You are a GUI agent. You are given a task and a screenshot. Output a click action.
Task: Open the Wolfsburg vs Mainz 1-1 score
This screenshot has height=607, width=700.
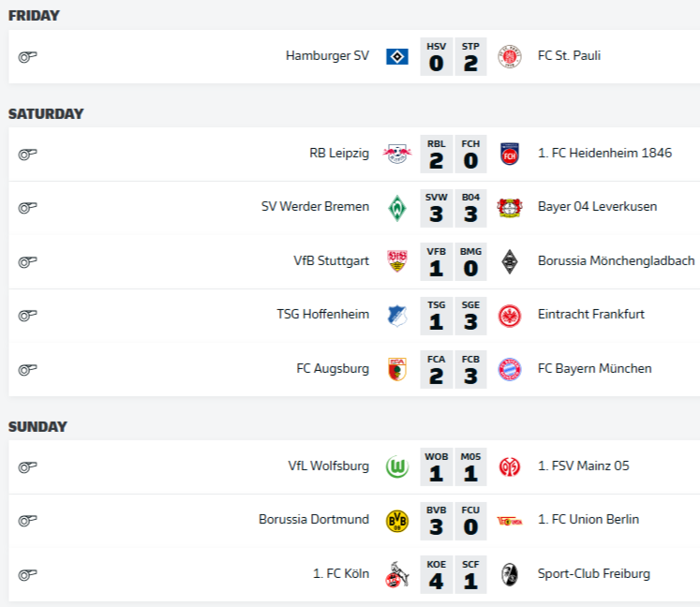point(453,466)
